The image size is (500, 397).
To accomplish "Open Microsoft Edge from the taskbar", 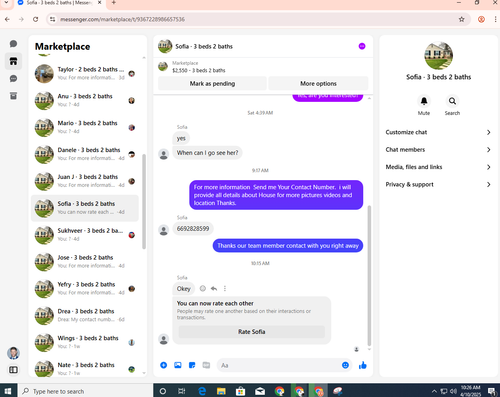I will click(202, 391).
